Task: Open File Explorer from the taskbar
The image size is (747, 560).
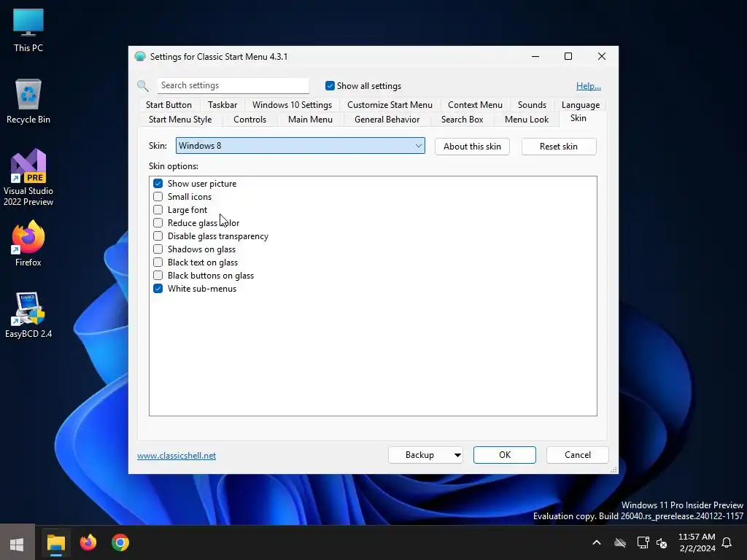Action: [55, 543]
